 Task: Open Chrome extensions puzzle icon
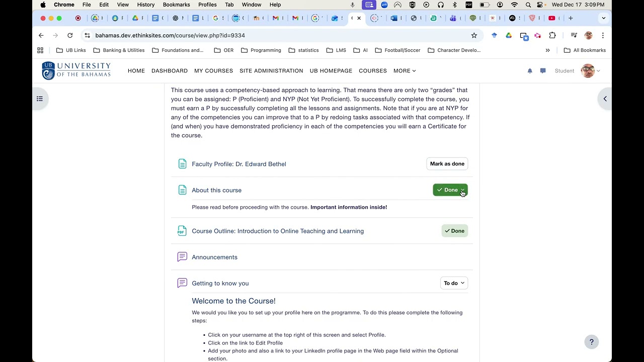tap(552, 35)
